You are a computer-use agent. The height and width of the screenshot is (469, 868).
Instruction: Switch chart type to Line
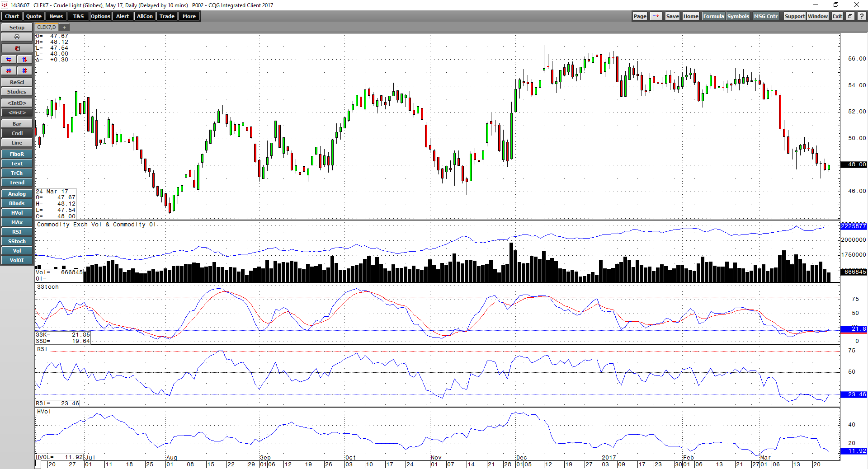17,143
